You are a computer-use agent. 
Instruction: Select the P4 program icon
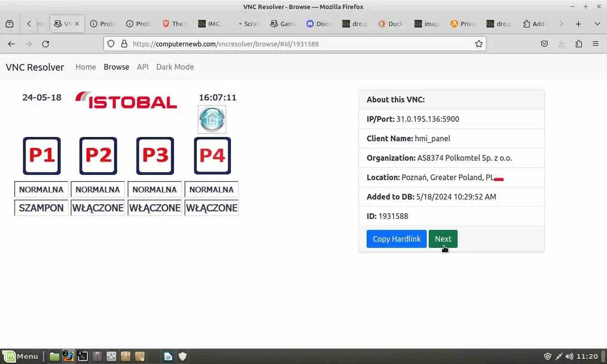coord(212,155)
